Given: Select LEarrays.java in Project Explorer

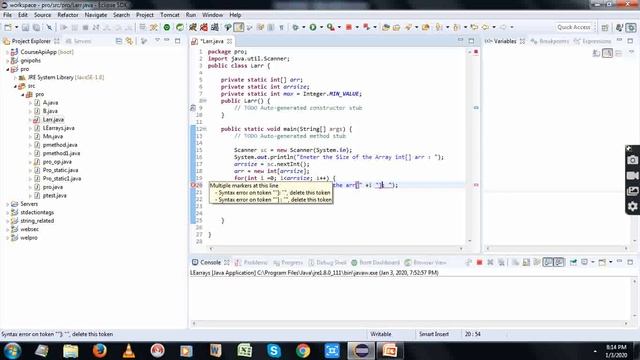Looking at the screenshot, I should (x=58, y=128).
